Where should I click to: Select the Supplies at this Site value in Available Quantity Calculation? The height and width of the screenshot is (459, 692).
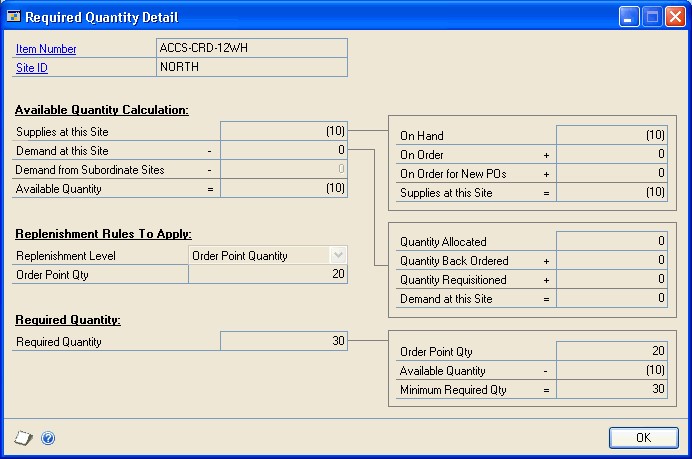click(284, 131)
